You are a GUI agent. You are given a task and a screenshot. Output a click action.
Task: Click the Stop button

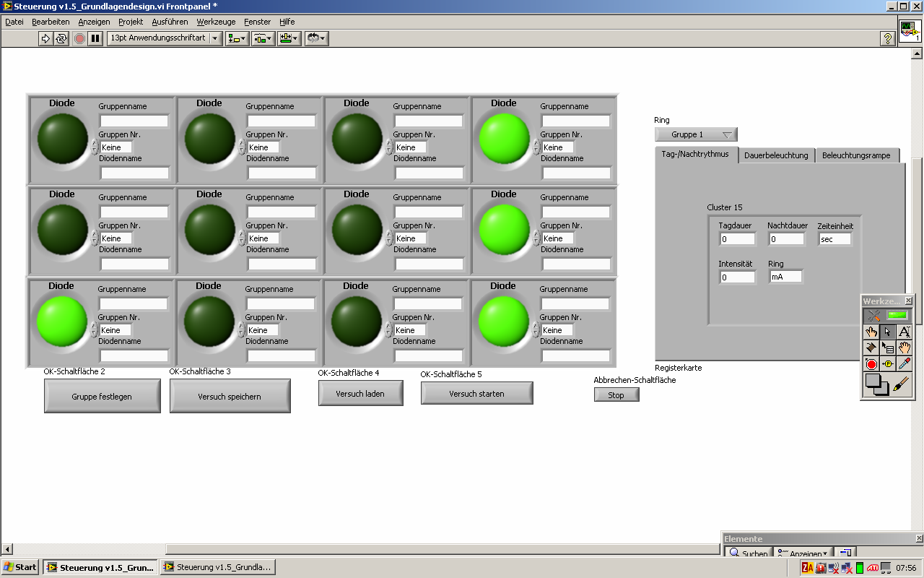[x=616, y=395]
